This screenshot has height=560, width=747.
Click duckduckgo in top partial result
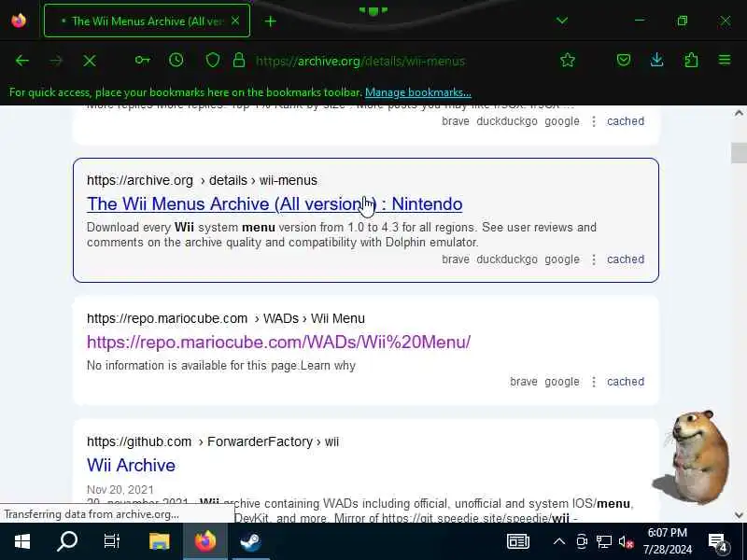[507, 121]
